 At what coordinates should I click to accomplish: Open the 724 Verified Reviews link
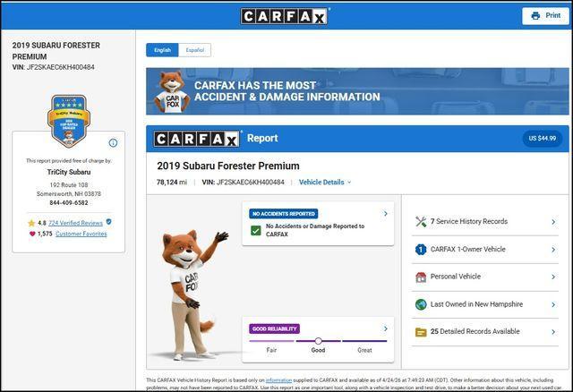(75, 223)
